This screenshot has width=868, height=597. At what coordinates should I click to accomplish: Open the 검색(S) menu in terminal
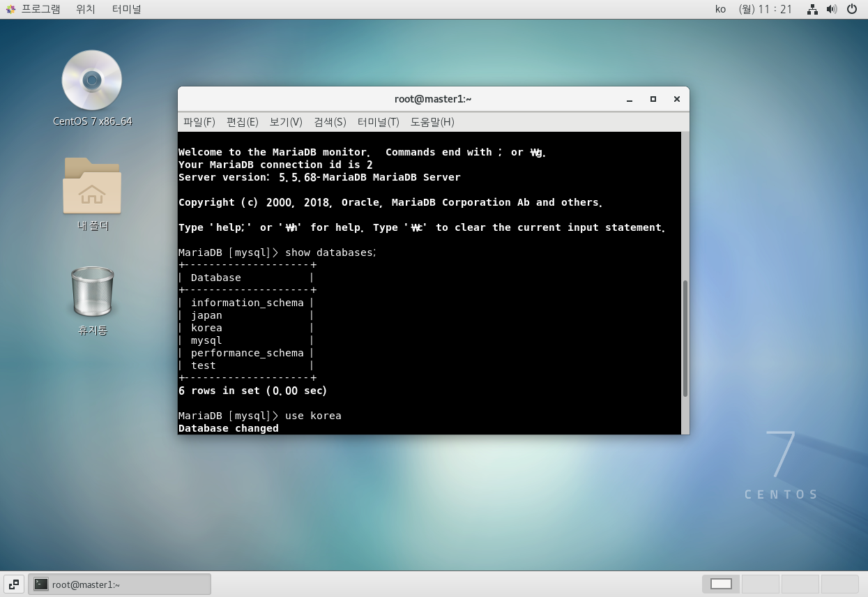[x=330, y=122]
